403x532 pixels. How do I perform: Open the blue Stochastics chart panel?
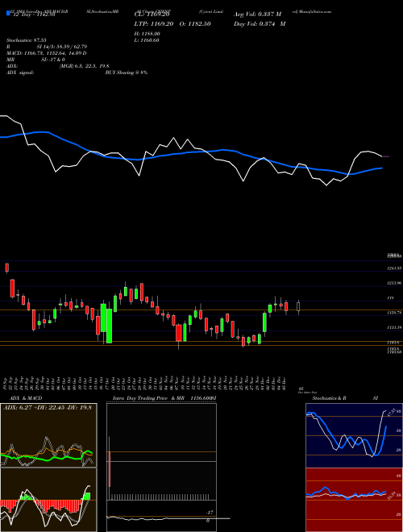[354, 435]
